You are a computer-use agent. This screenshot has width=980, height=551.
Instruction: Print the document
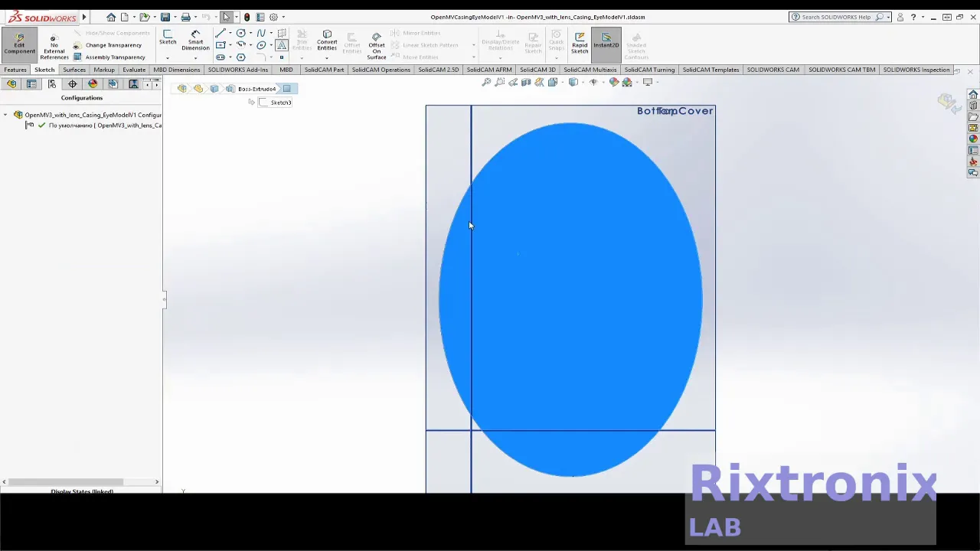coord(185,17)
